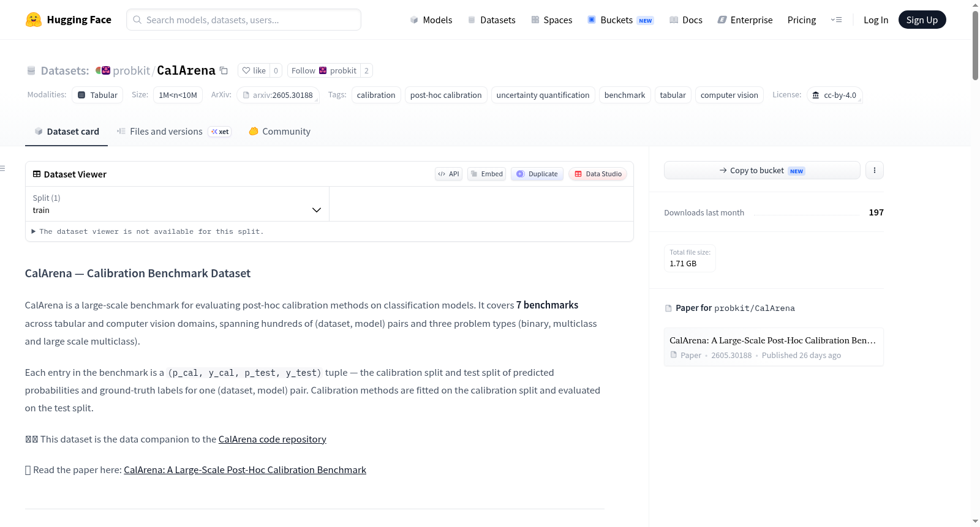This screenshot has height=527, width=980.
Task: Click the Tabular modality tag
Action: [x=97, y=95]
